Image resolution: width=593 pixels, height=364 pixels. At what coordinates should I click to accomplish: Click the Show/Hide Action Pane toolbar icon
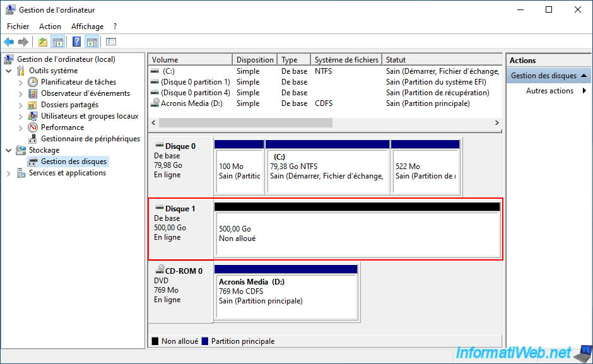pos(91,42)
